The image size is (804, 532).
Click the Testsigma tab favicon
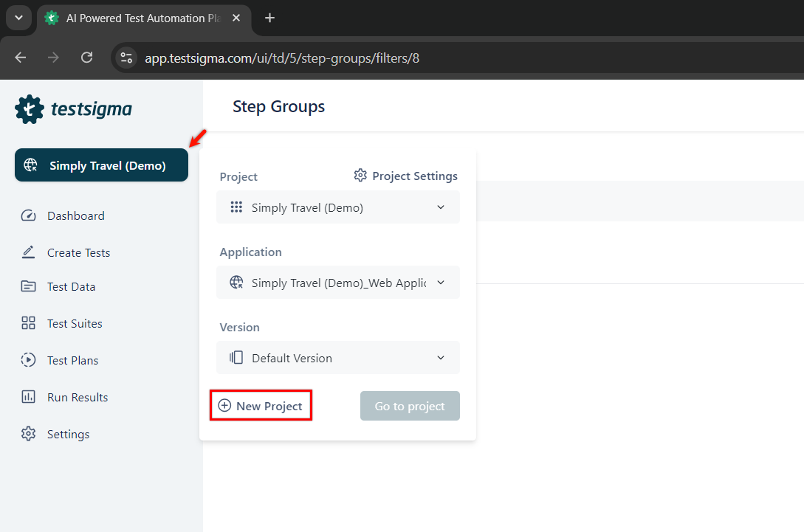[51, 18]
